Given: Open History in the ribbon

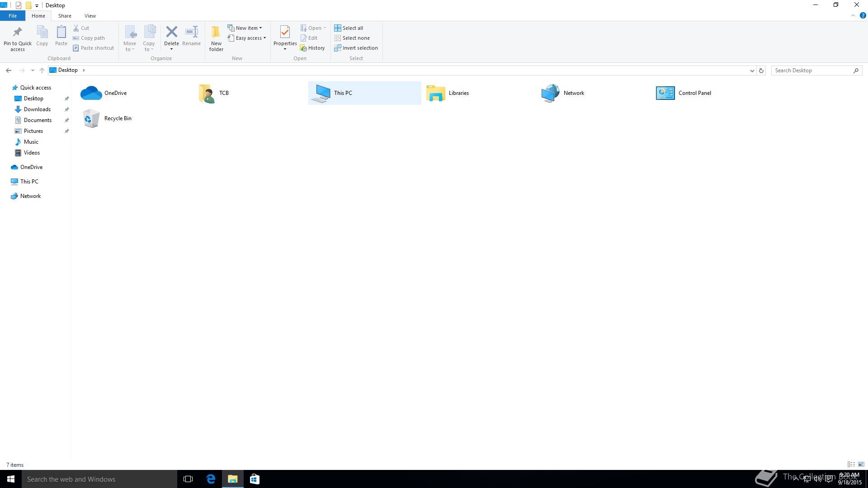Looking at the screenshot, I should [x=312, y=48].
